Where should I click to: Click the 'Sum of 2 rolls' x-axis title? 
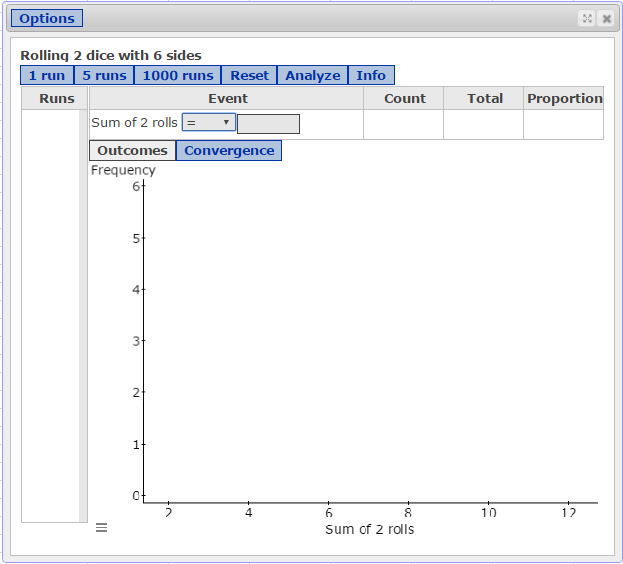pos(370,529)
